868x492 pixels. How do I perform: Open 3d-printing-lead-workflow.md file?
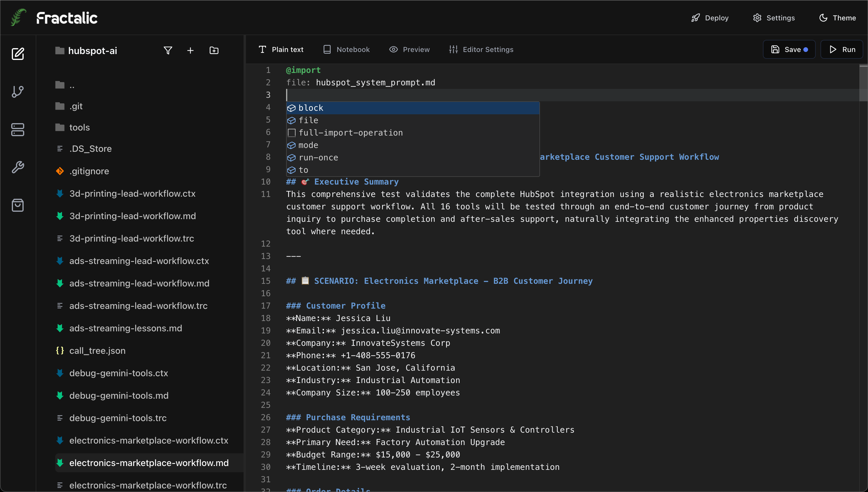pos(126,216)
